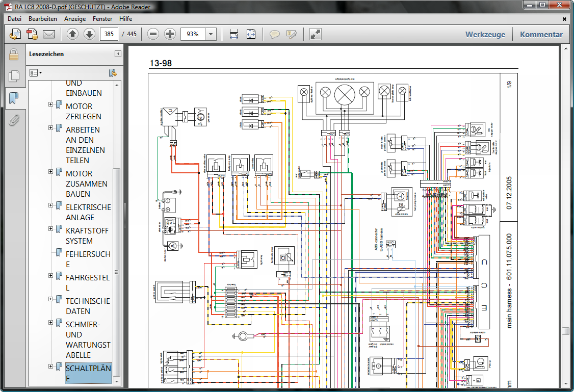Image resolution: width=574 pixels, height=392 pixels.
Task: Open bookmark options dropdown menu
Action: (36, 73)
